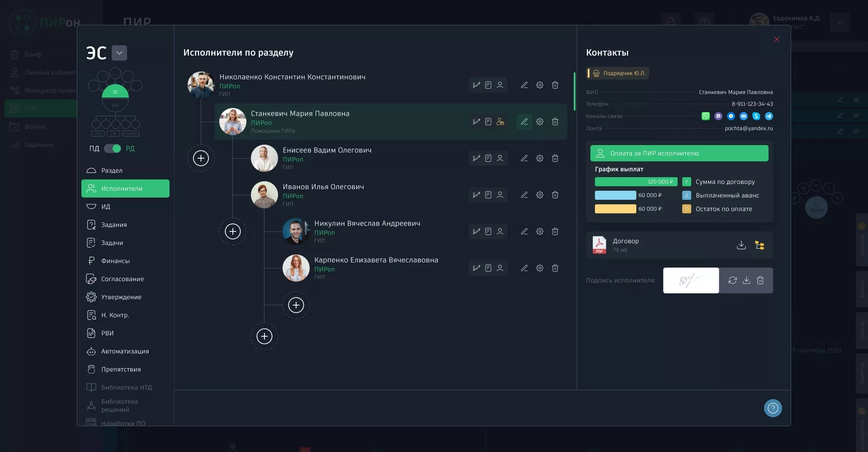Delete the executor signature
The image size is (868, 452).
click(x=760, y=280)
